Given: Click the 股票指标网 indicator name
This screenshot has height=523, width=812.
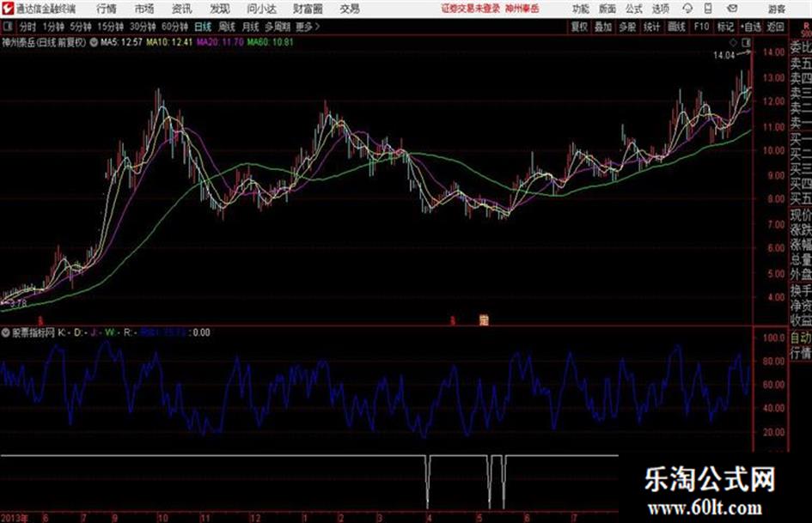Looking at the screenshot, I should coord(34,332).
